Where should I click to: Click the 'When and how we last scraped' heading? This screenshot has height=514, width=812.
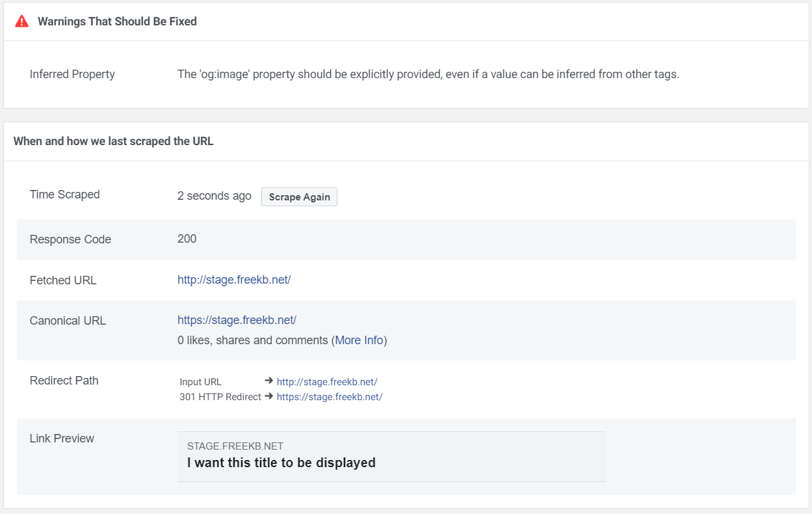click(114, 141)
